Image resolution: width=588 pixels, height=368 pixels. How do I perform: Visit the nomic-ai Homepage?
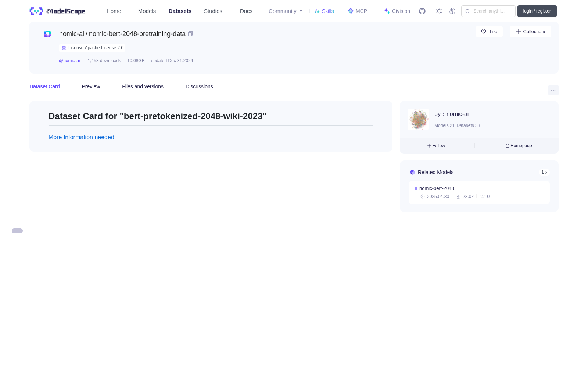pyautogui.click(x=519, y=146)
